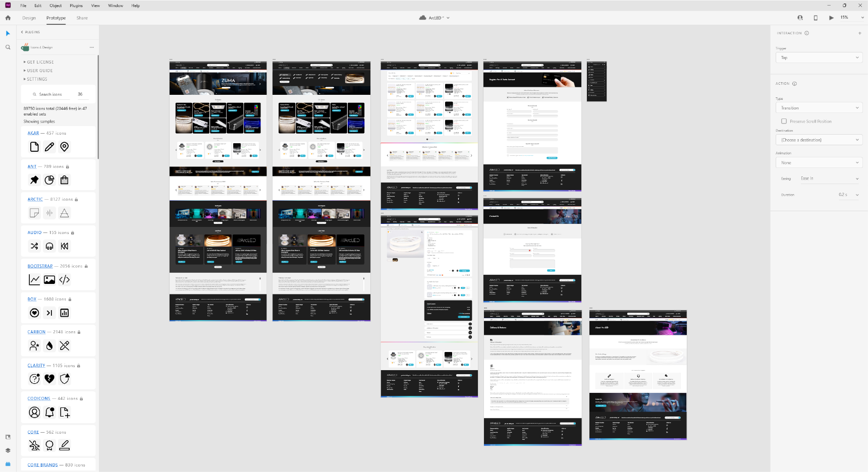868x472 pixels.
Task: Open the ARCTIC icon set link
Action: 35,199
